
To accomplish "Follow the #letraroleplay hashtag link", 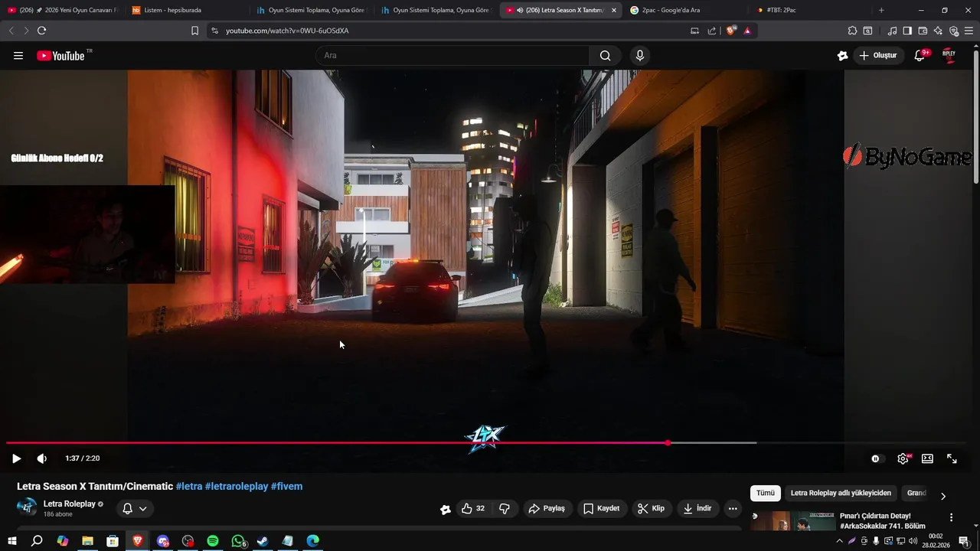I will [237, 487].
